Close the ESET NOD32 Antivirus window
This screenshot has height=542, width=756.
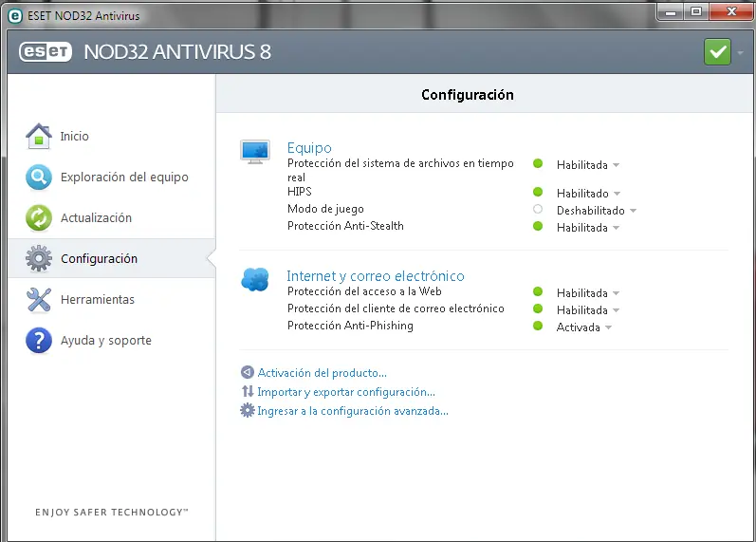pyautogui.click(x=731, y=12)
